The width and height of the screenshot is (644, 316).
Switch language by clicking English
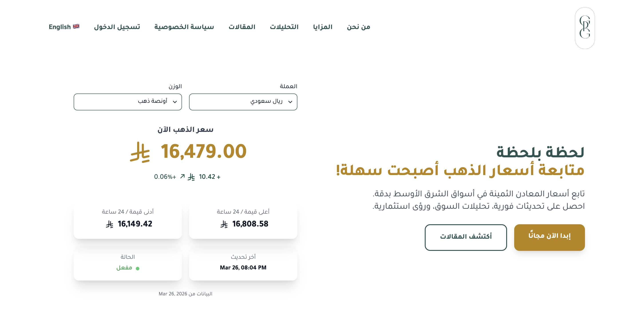click(60, 27)
